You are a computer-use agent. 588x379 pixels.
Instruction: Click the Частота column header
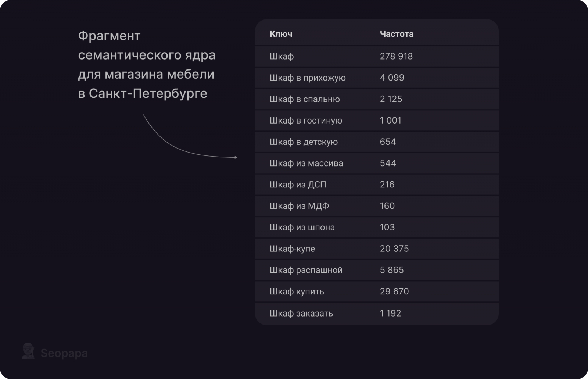[397, 34]
